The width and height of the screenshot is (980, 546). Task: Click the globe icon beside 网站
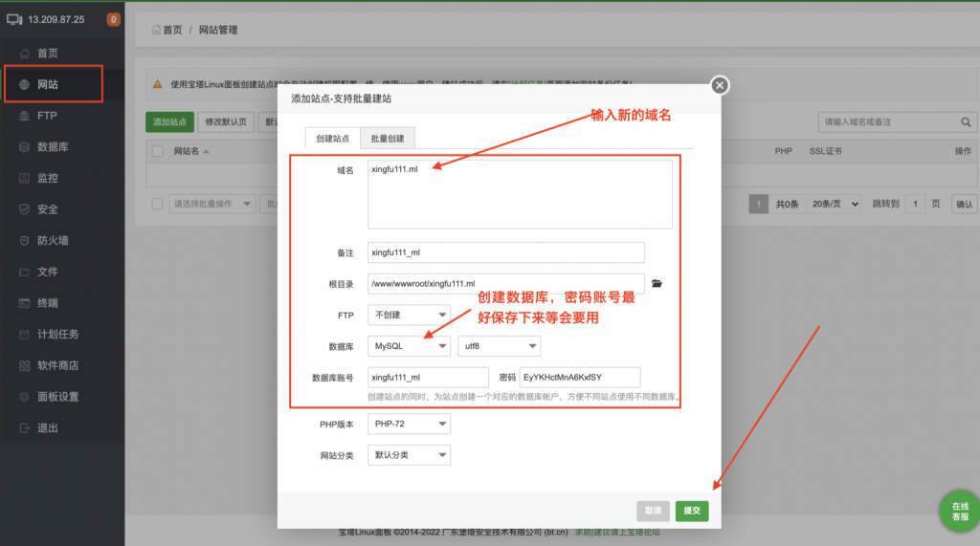pos(24,84)
